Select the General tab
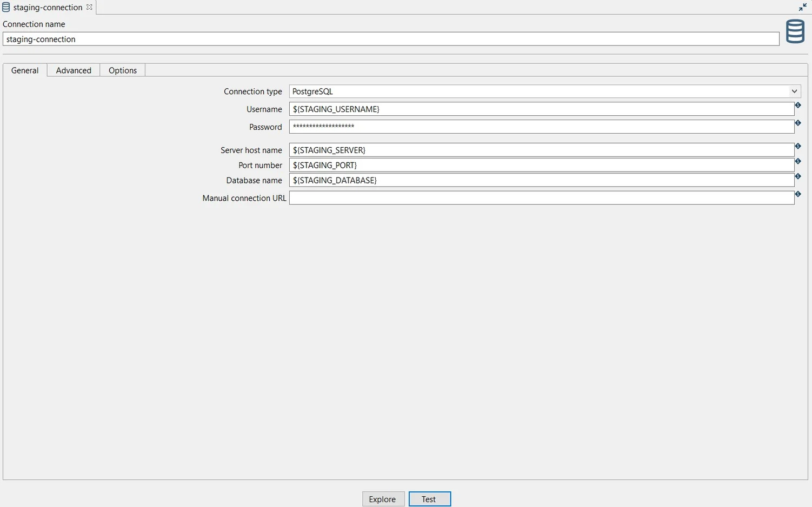 pos(24,70)
